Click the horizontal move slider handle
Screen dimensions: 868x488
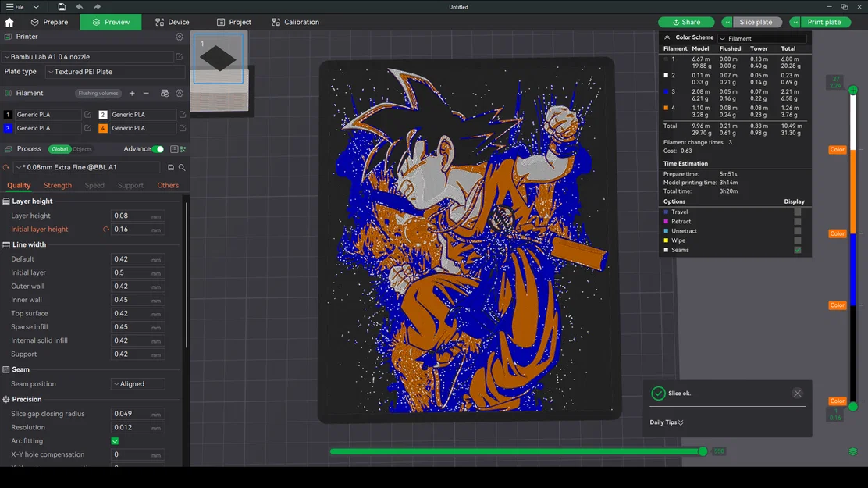[x=703, y=451]
